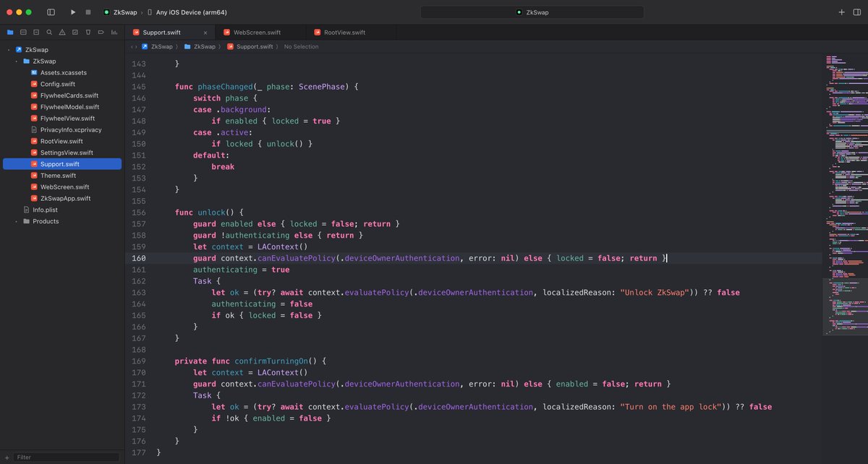868x464 pixels.
Task: Open the ZkSwap scheme selector
Action: 119,12
